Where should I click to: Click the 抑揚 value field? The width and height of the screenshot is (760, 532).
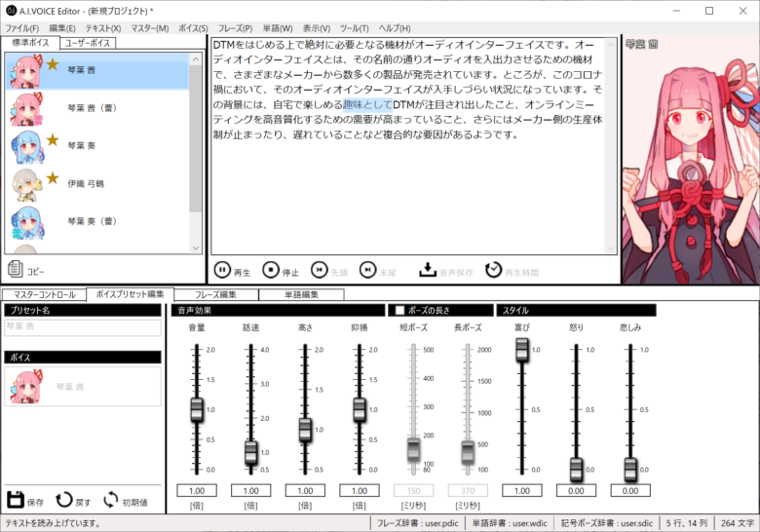click(x=360, y=491)
